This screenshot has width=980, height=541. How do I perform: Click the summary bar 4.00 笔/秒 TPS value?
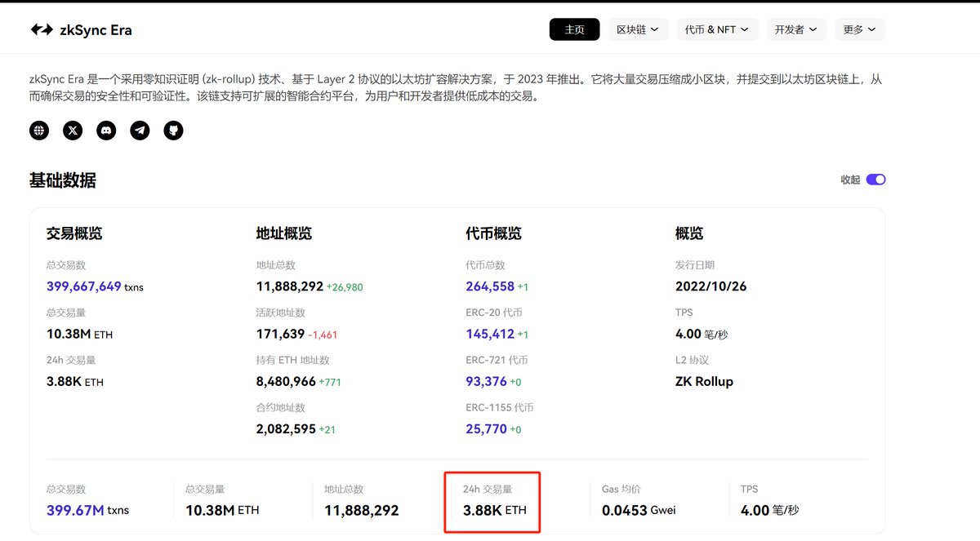769,510
